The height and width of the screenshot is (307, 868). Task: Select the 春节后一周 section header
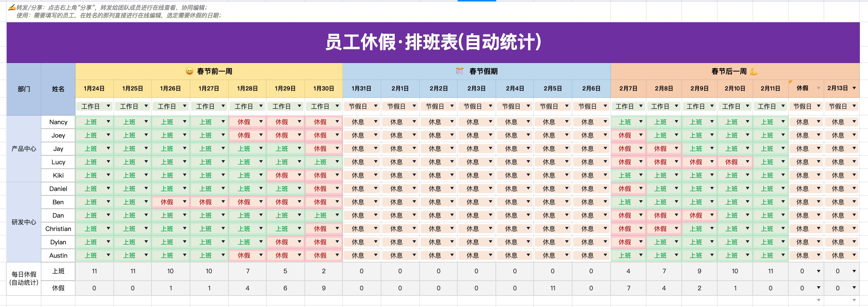735,71
